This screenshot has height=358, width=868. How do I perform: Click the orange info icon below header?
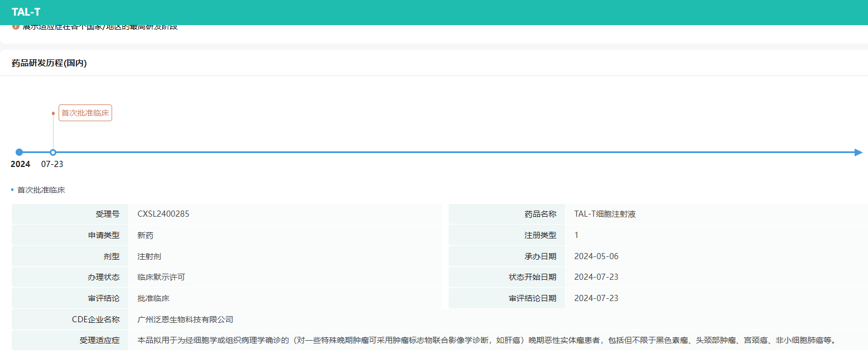coord(16,27)
